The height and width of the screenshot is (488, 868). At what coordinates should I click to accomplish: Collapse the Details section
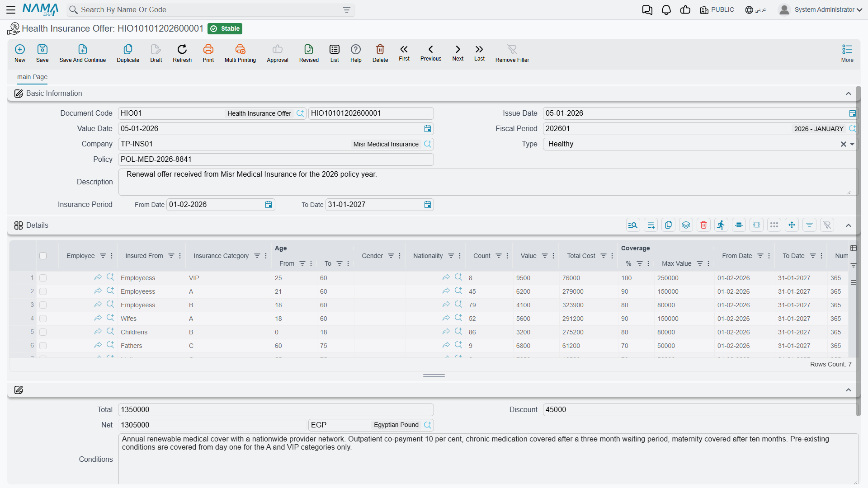849,225
